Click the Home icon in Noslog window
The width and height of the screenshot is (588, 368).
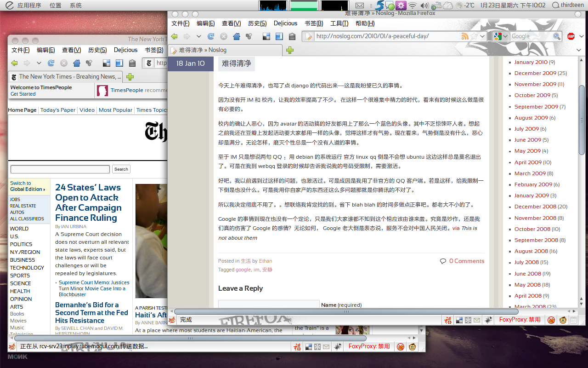[x=237, y=36]
